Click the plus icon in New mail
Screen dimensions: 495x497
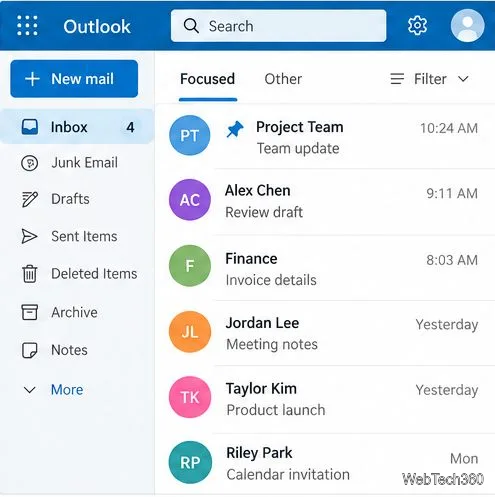tap(32, 79)
